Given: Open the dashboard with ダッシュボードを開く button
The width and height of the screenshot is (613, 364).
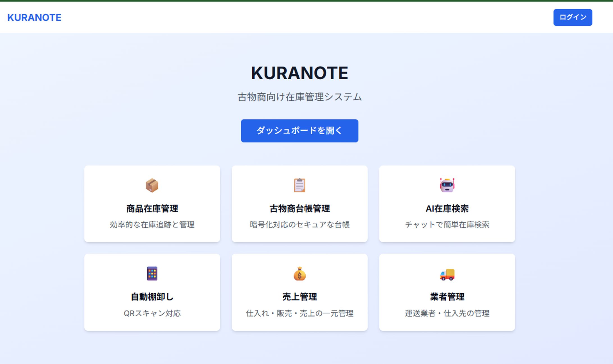Looking at the screenshot, I should click(299, 130).
